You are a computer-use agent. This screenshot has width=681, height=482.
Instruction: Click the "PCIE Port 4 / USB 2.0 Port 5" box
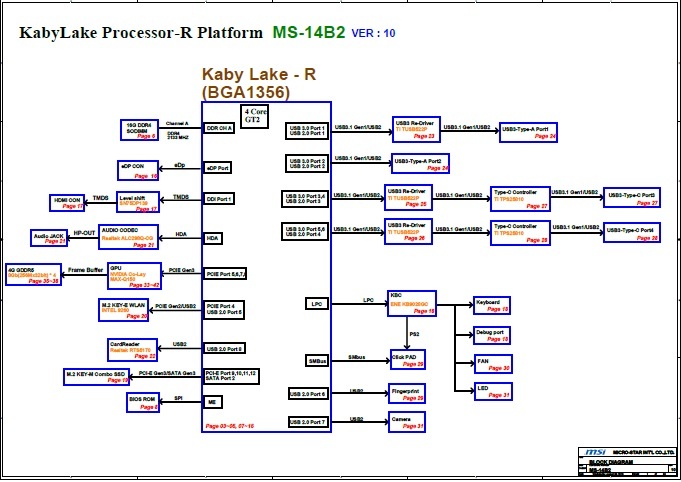click(x=224, y=310)
